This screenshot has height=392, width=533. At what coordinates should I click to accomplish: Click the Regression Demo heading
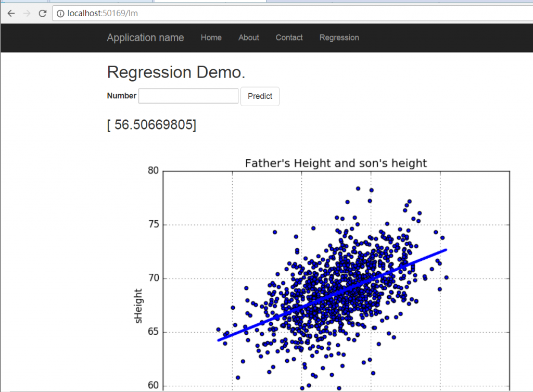[x=176, y=72]
